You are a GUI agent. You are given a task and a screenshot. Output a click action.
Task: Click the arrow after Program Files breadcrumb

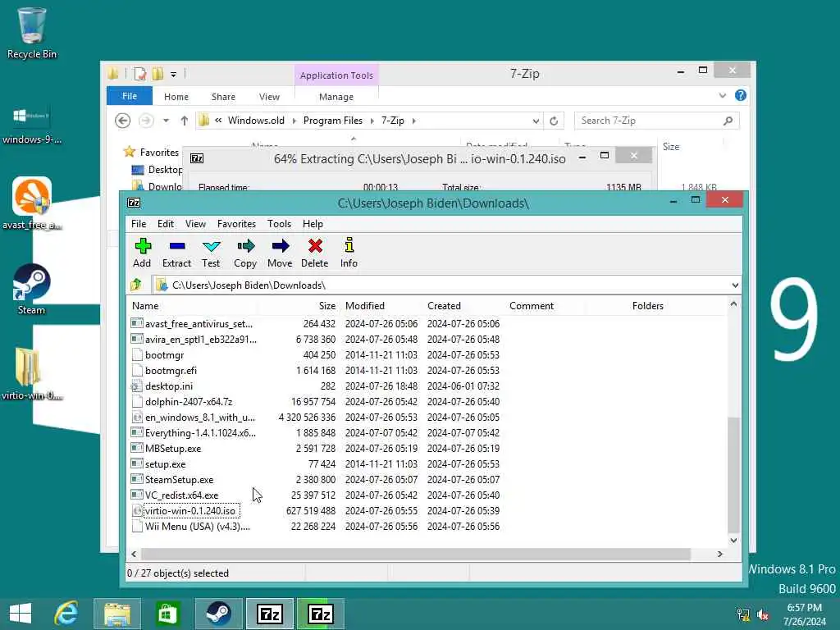click(372, 121)
